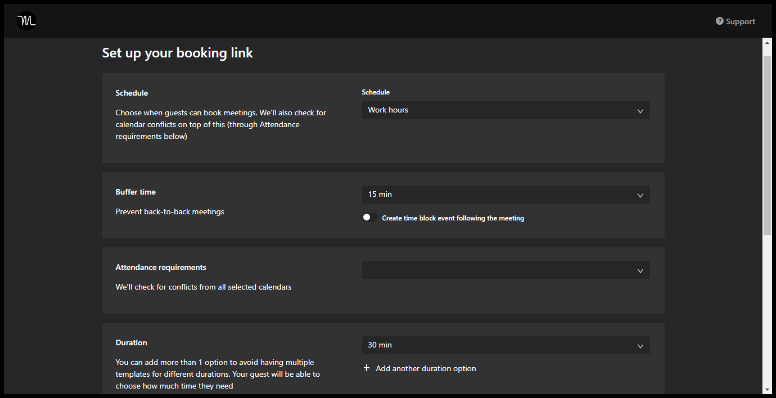Image resolution: width=776 pixels, height=398 pixels.
Task: Open the 15 min buffer time dropdown
Action: 505,195
